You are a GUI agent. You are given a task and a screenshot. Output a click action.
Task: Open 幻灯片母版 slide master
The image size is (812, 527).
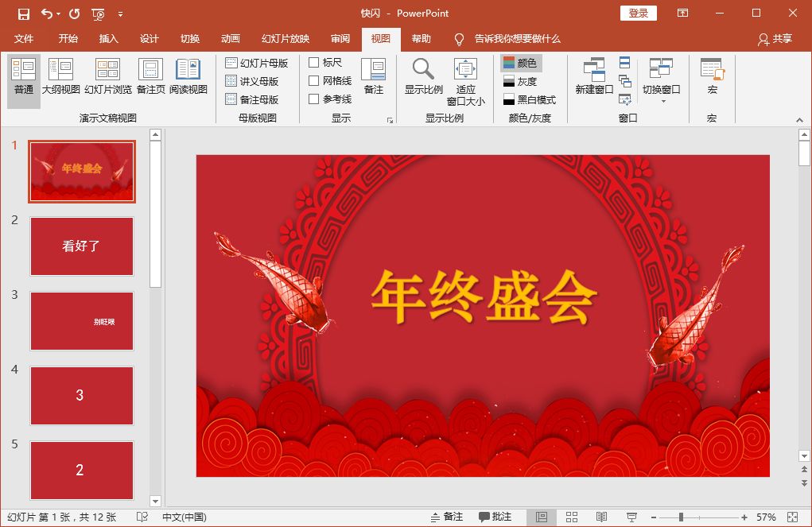coord(257,63)
